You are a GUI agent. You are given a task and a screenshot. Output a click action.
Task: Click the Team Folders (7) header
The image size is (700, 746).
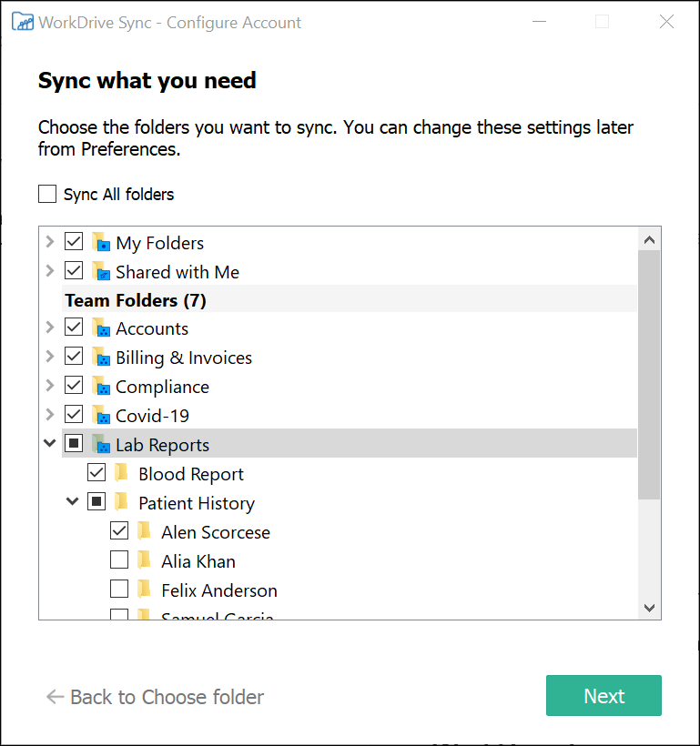(136, 300)
